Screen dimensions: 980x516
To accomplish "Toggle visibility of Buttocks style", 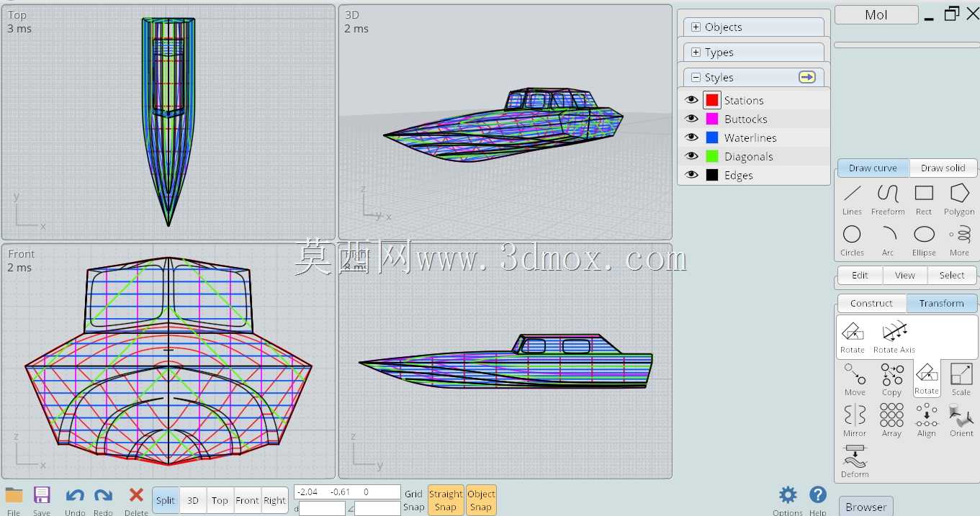I will pos(692,119).
